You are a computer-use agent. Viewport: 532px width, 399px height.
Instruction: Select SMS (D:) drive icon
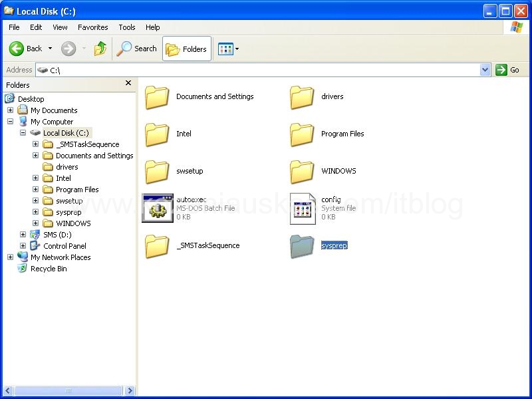point(35,235)
